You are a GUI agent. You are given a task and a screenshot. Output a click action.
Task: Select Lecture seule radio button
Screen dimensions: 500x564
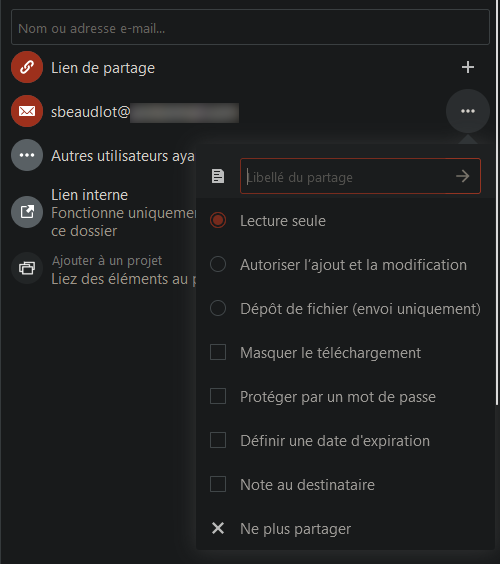(218, 220)
